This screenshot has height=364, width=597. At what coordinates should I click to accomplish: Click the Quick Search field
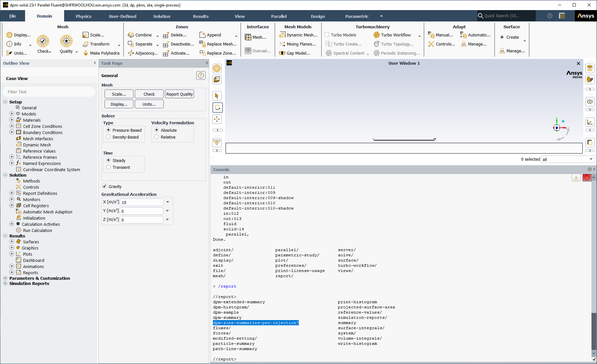coord(507,16)
